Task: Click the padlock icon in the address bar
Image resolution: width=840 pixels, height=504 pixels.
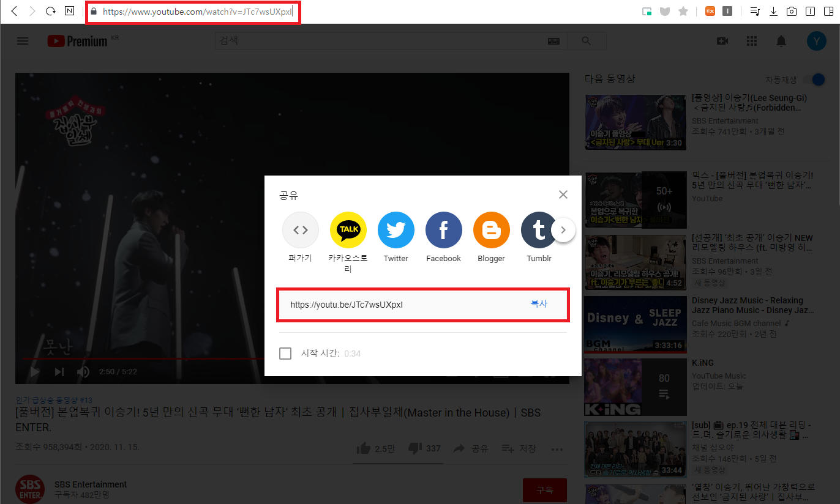Action: [x=94, y=11]
